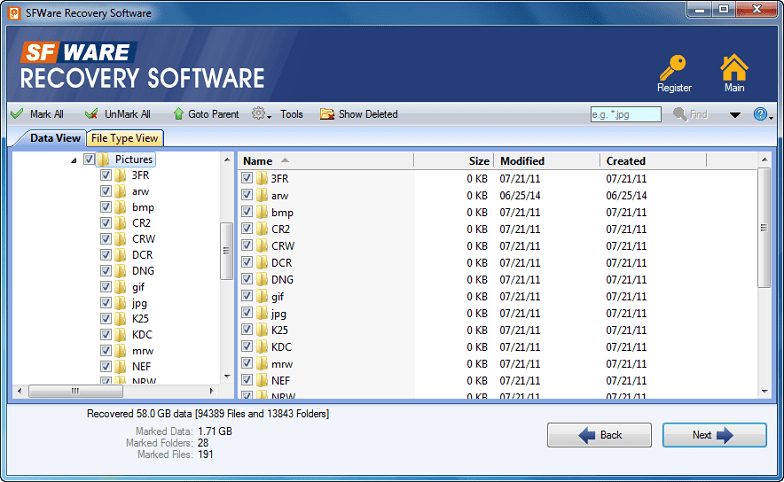Click the CRW folder icon in file list
Screen dimensions: 784x482
[x=262, y=246]
